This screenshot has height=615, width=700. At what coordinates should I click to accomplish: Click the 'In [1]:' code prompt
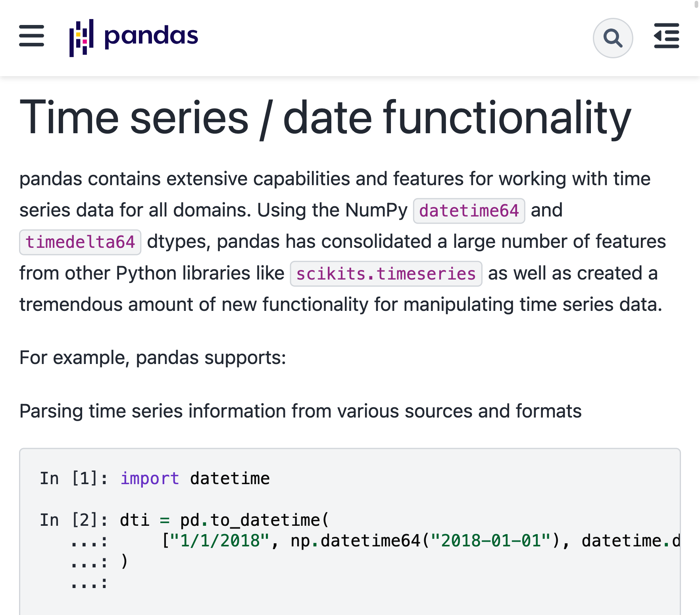point(73,479)
